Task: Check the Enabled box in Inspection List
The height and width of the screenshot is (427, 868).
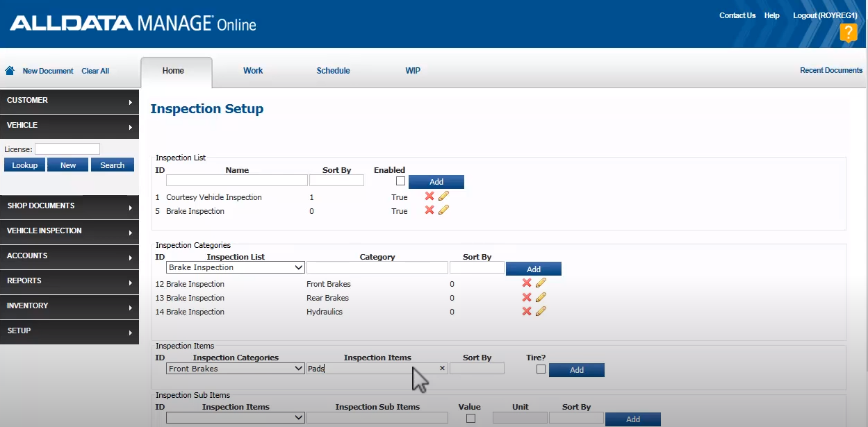Action: click(x=400, y=181)
